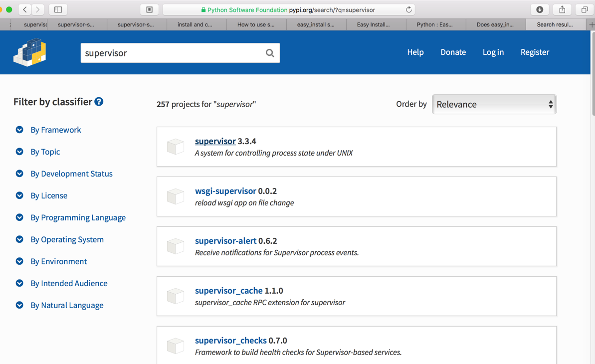Show all tabs overview icon
The width and height of the screenshot is (595, 364).
click(x=585, y=9)
